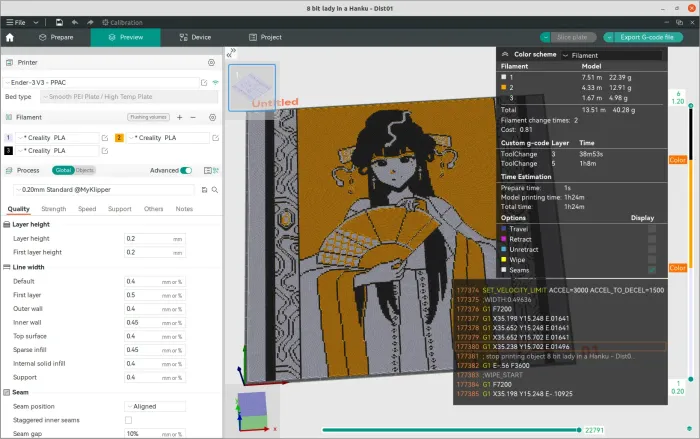Undo the last action
700x439 pixels.
pyautogui.click(x=75, y=22)
